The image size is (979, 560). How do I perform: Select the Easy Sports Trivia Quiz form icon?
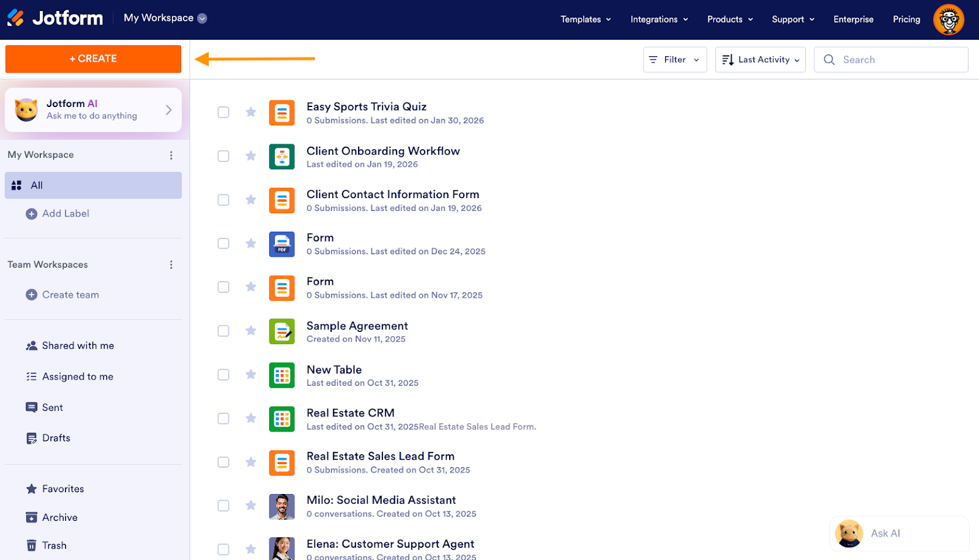(282, 112)
